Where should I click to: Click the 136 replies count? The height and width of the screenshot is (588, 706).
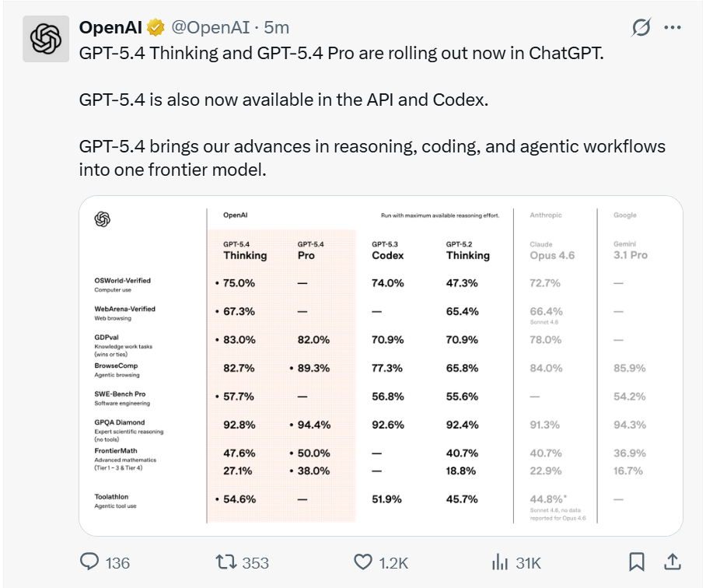[x=117, y=562]
